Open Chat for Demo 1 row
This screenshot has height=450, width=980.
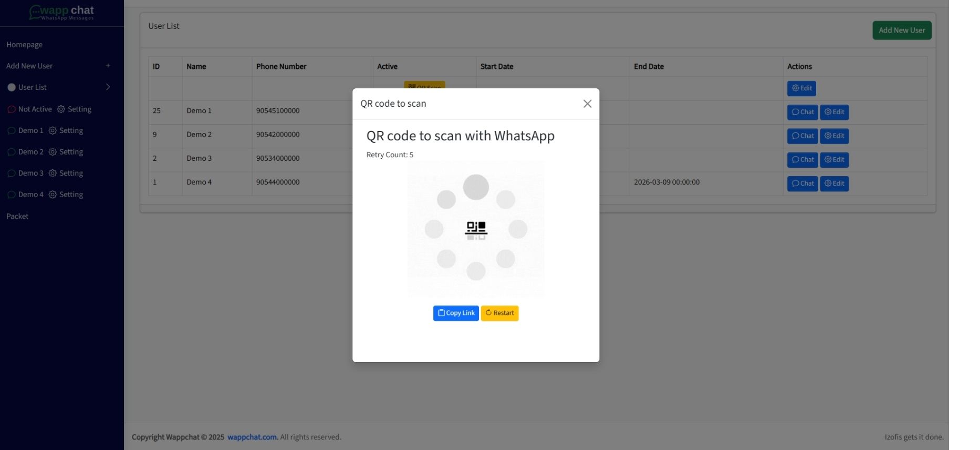(x=802, y=112)
